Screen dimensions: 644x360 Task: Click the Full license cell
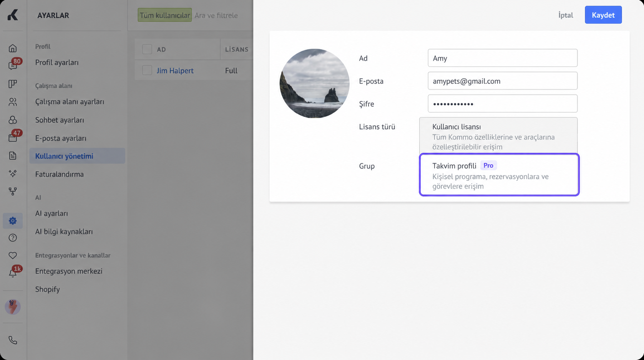[x=231, y=71]
